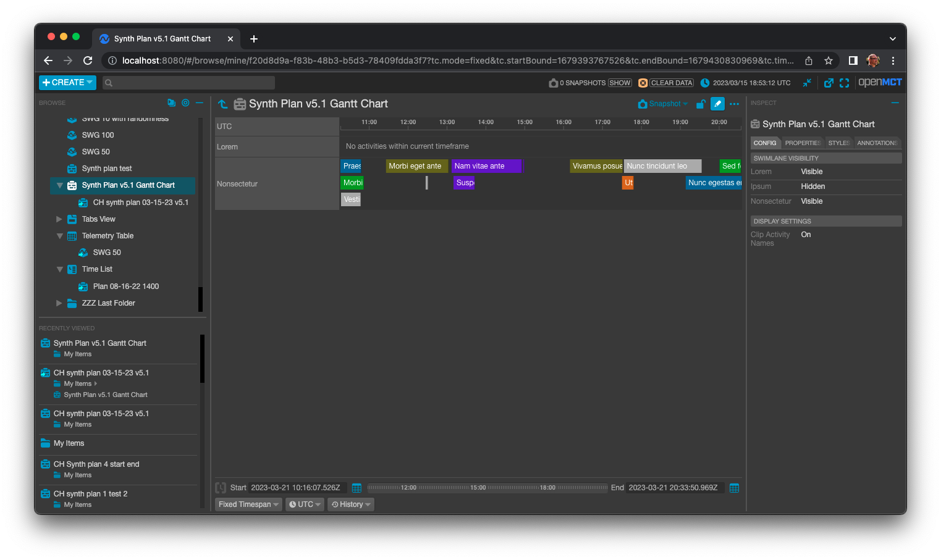The image size is (941, 560).
Task: Select the blue Edit pencil icon
Action: click(717, 104)
